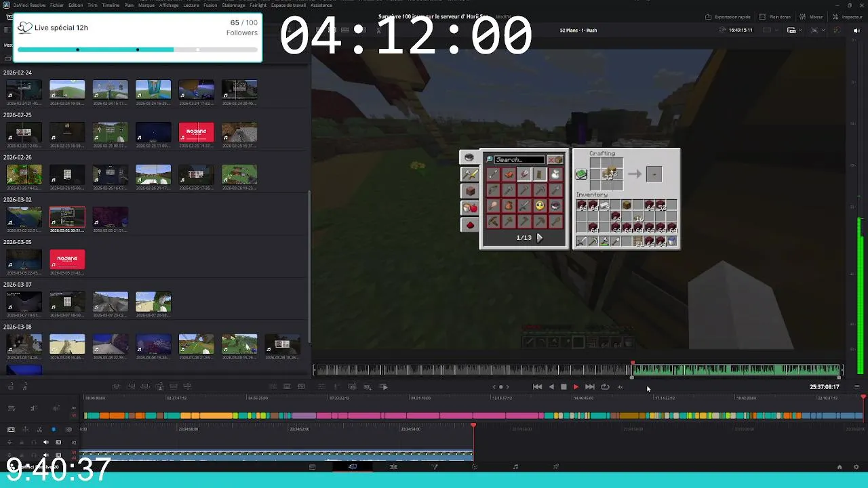868x488 pixels.
Task: Jump to the start of the timeline
Action: 537,387
